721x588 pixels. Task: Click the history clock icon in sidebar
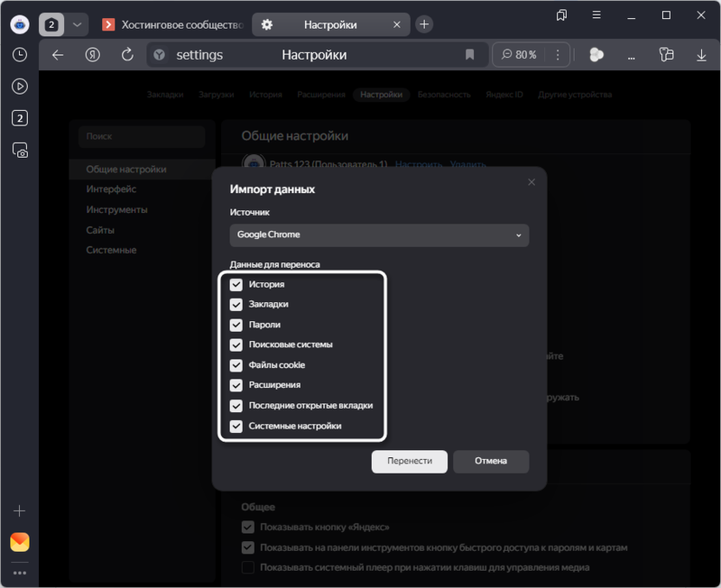coord(19,55)
